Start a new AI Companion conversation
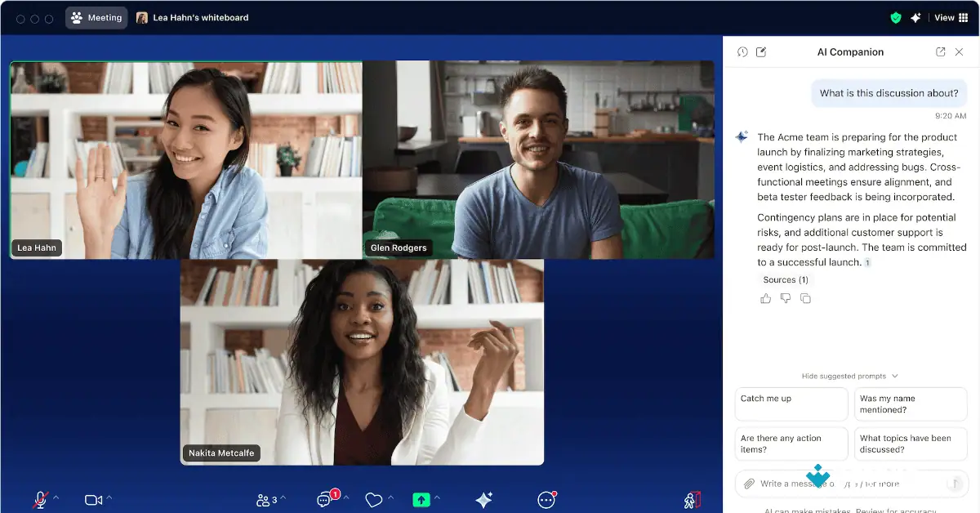The height and width of the screenshot is (513, 980). point(761,51)
